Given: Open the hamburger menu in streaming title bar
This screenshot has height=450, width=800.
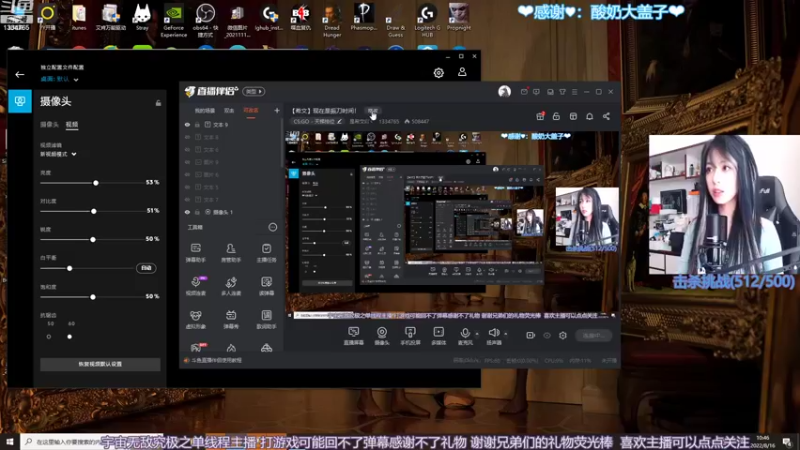Looking at the screenshot, I should tap(574, 92).
